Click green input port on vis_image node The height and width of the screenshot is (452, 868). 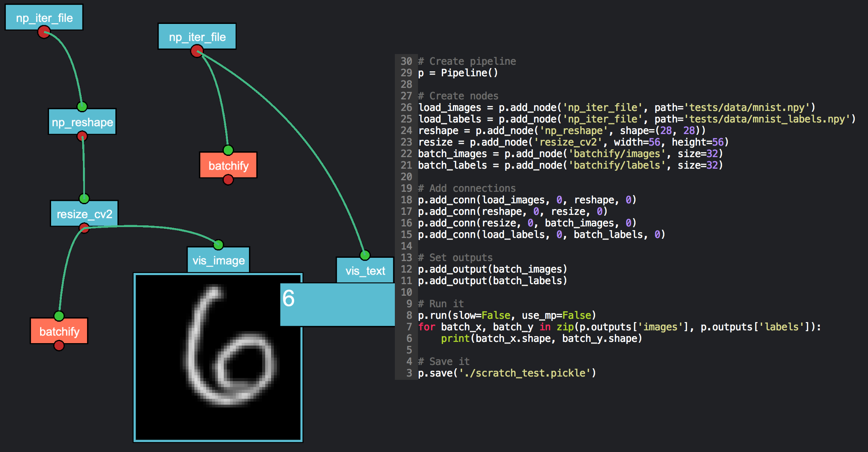point(218,245)
